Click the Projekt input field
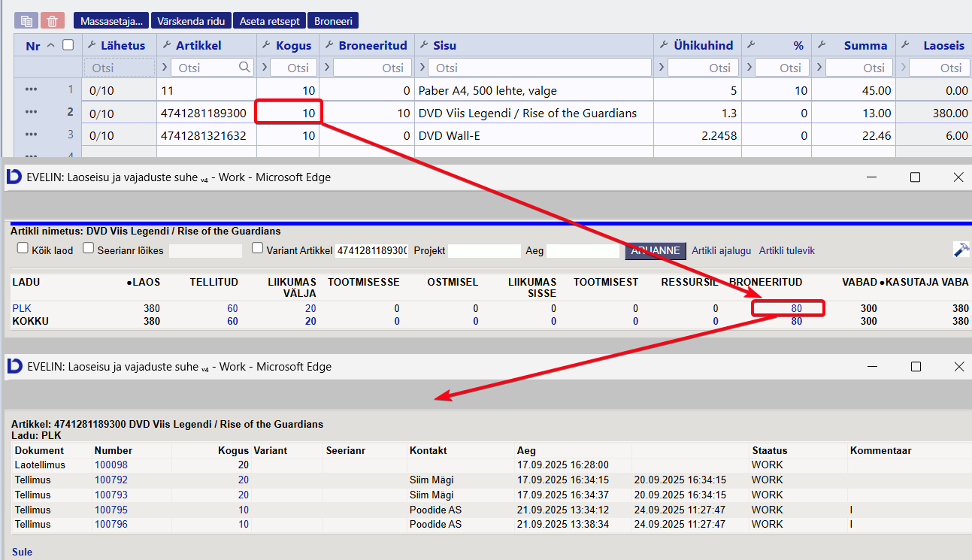The image size is (972, 560). tap(484, 250)
